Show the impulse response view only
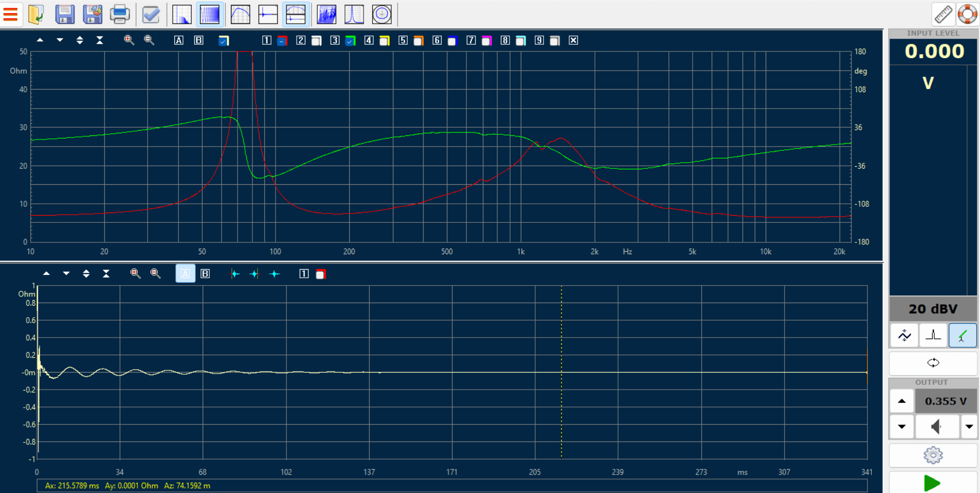The width and height of the screenshot is (980, 493). 268,14
